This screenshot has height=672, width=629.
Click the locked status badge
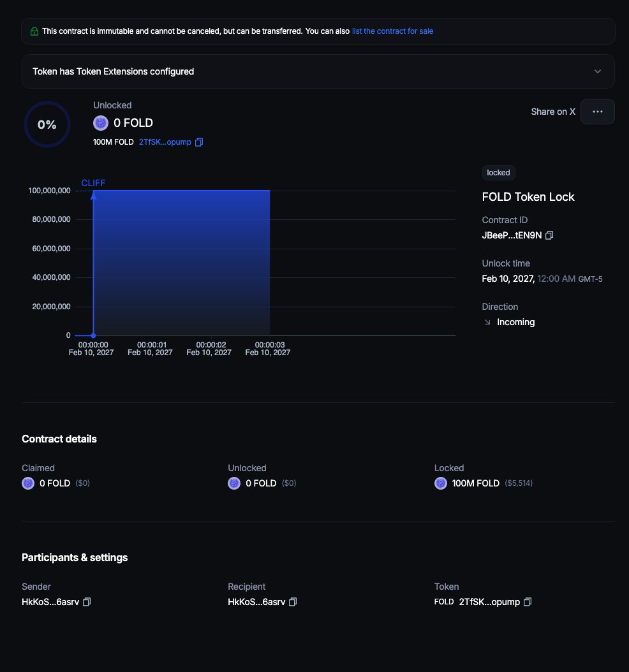(x=498, y=172)
